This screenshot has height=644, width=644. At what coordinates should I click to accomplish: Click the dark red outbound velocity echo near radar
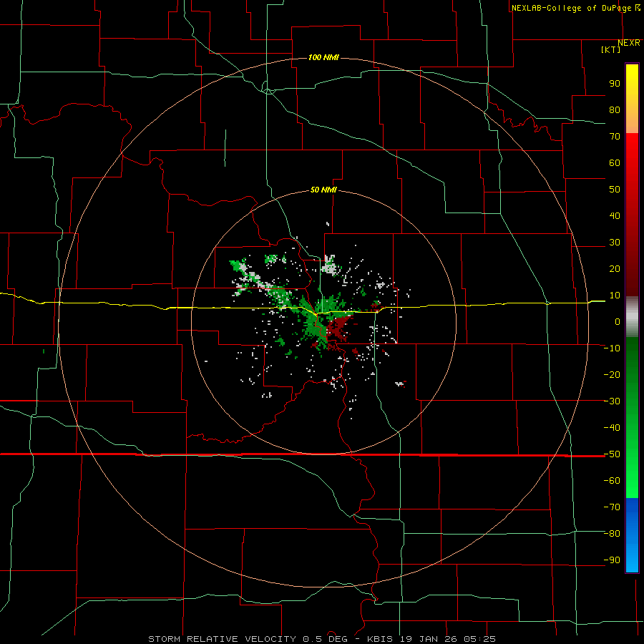coord(339,327)
